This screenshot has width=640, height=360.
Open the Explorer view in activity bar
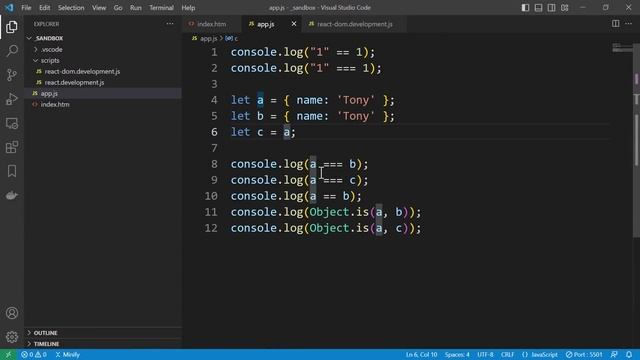pos(12,27)
